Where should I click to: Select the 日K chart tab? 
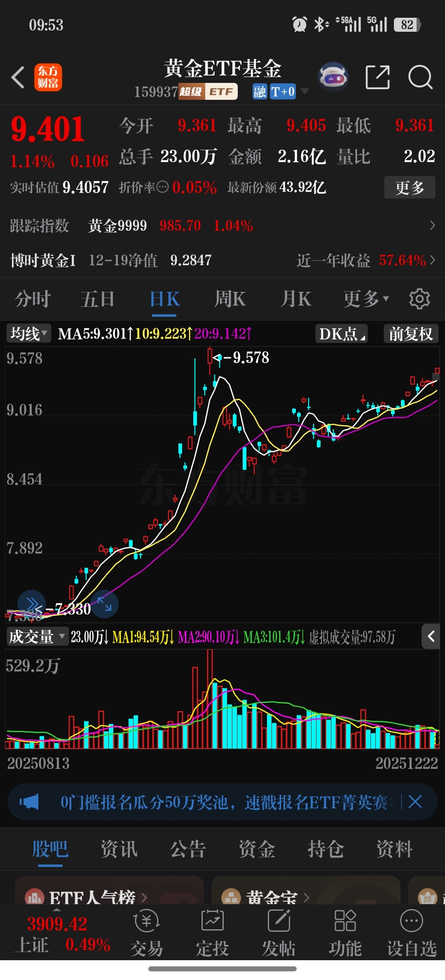[164, 299]
